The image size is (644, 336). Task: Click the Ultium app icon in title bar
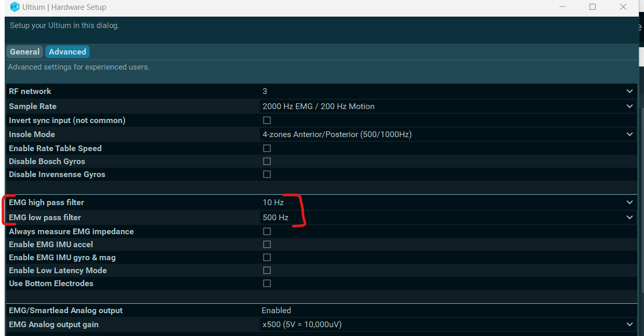[x=15, y=7]
